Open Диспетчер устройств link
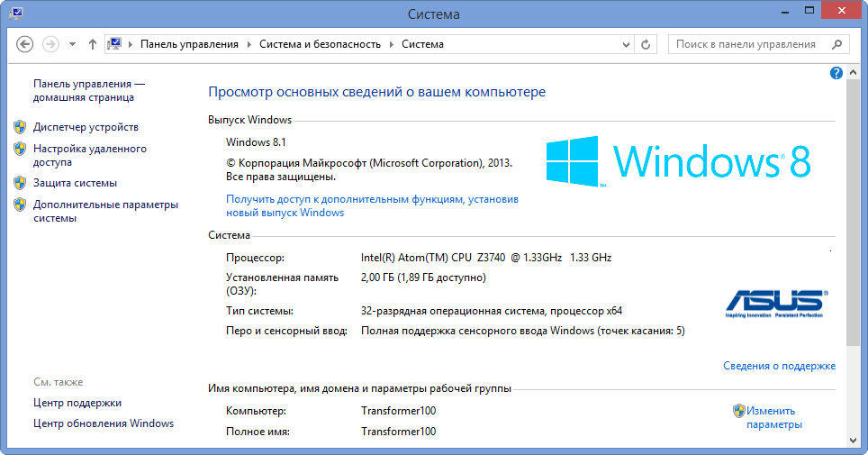Screen dimensions: 868x455 click(86, 127)
